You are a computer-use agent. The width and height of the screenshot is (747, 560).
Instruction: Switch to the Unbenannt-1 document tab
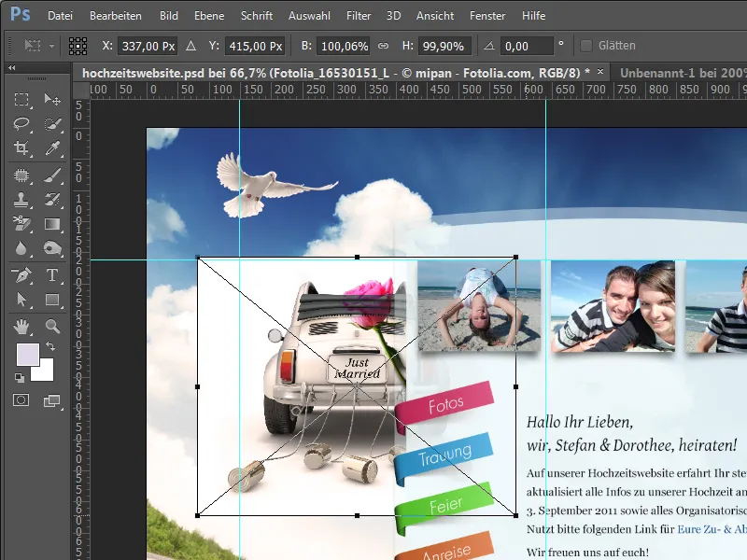[681, 73]
